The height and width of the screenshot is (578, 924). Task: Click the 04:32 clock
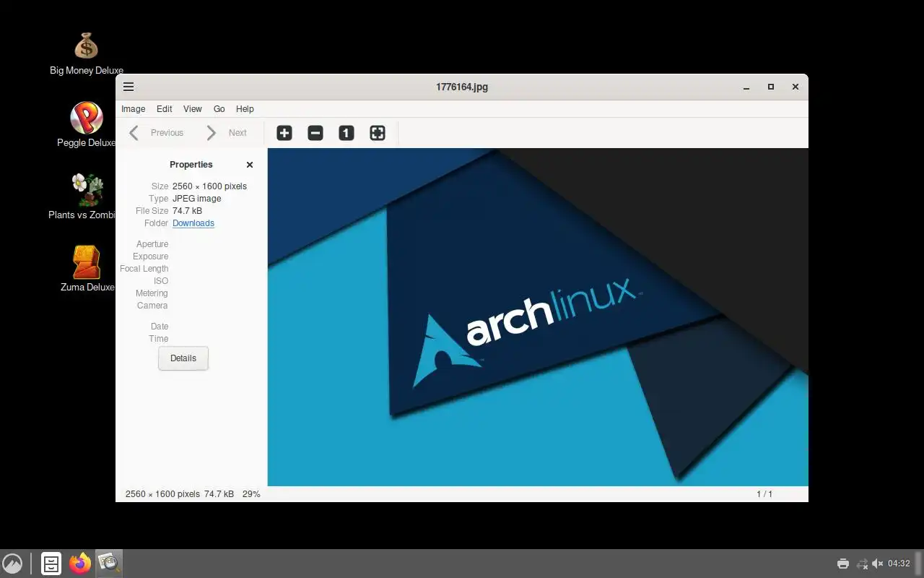click(x=899, y=564)
